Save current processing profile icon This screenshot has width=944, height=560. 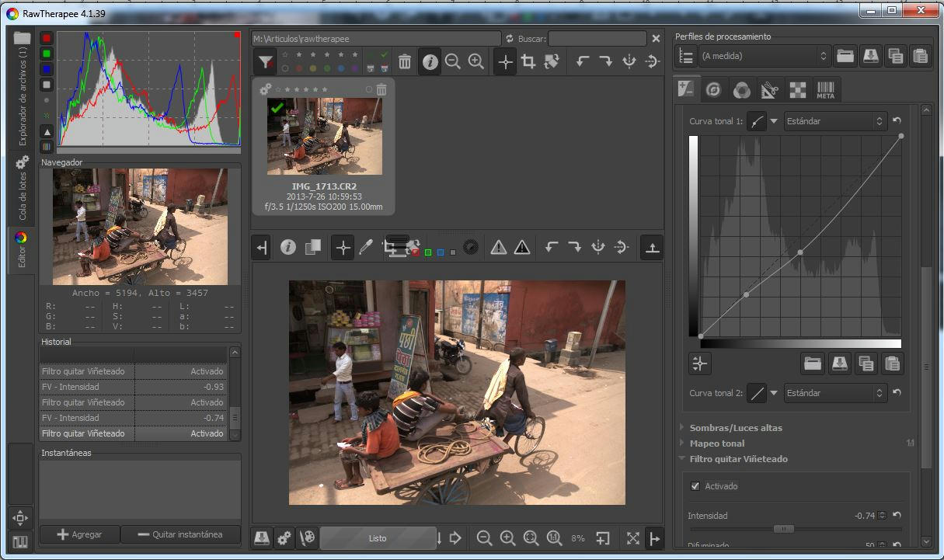[x=870, y=56]
